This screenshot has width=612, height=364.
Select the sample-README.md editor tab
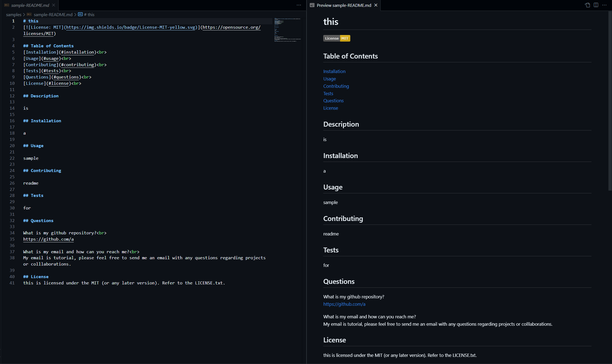30,5
